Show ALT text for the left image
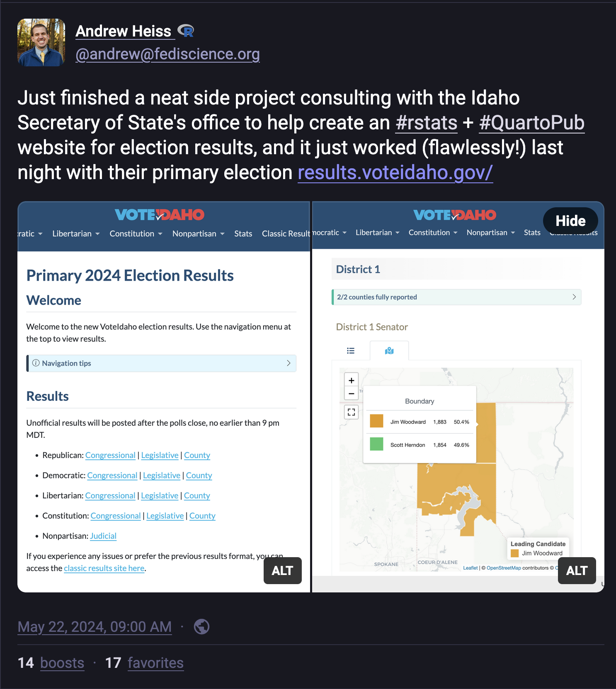The height and width of the screenshot is (689, 616). (x=282, y=570)
